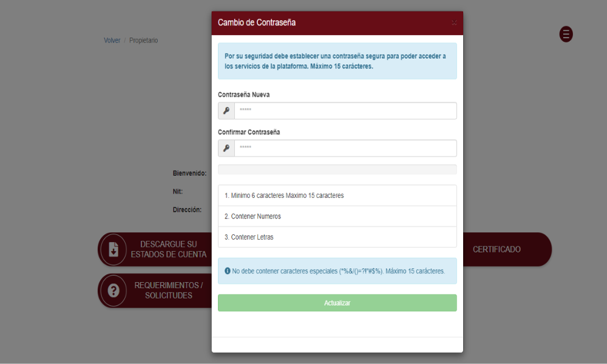Image resolution: width=607 pixels, height=364 pixels.
Task: Select the Contener Numeros rule item
Action: 337,216
